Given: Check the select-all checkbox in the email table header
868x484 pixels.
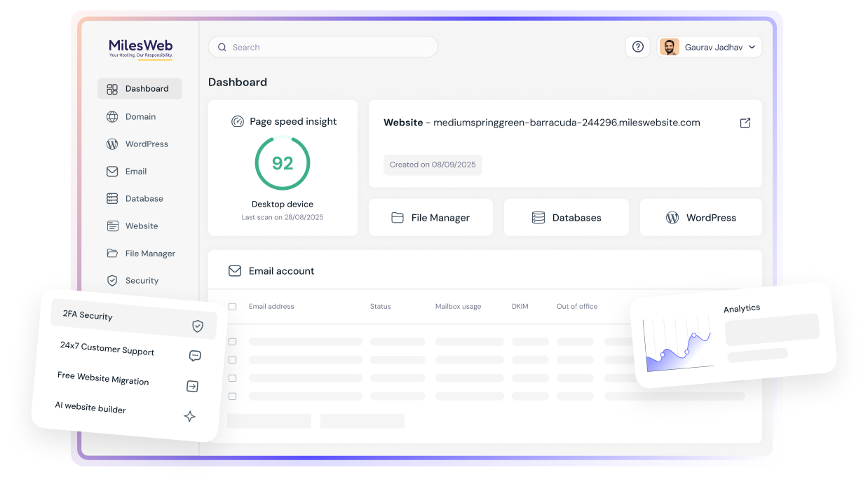Looking at the screenshot, I should click(232, 306).
